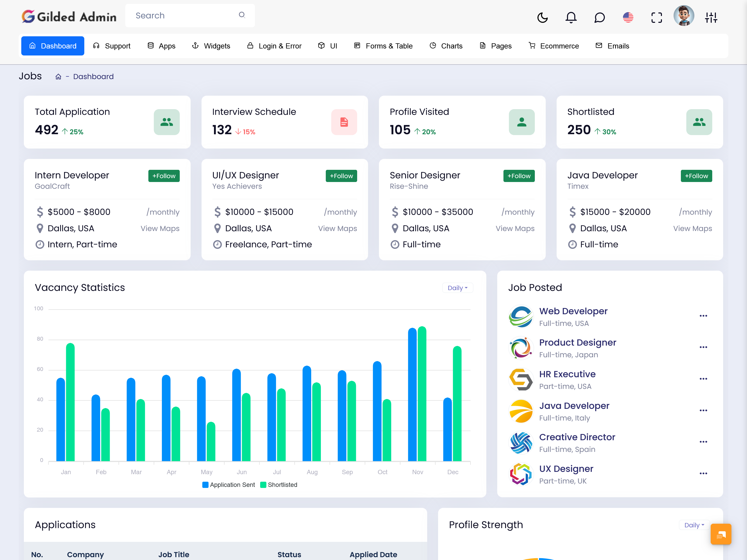Viewport: 747px width, 560px height.
Task: Follow the UI/UX Designer job
Action: point(341,176)
